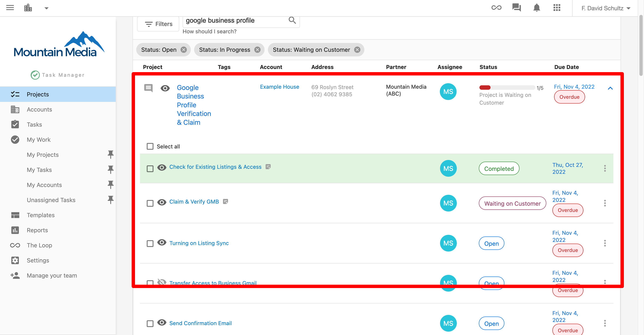Open the more options menu for Check for Existing Listings
This screenshot has height=335, width=644.
(605, 169)
